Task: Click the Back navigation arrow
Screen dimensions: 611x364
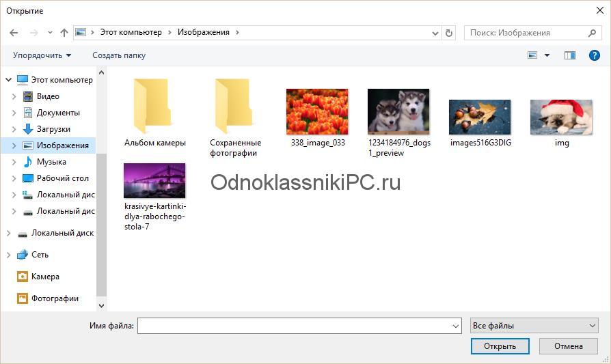Action: 14,33
